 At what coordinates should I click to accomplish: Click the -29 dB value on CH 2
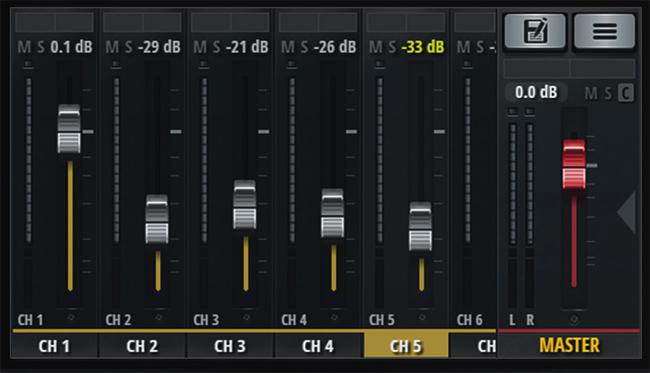pos(159,47)
